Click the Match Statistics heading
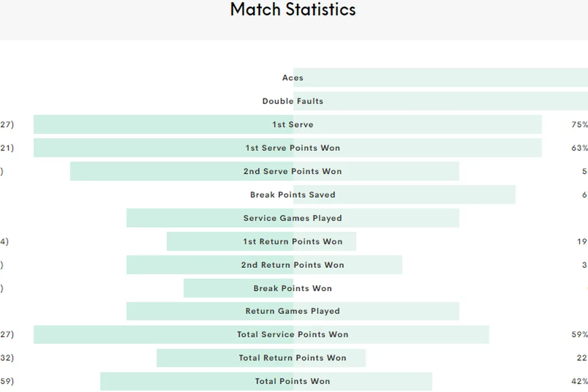This screenshot has width=588, height=392. point(293,10)
